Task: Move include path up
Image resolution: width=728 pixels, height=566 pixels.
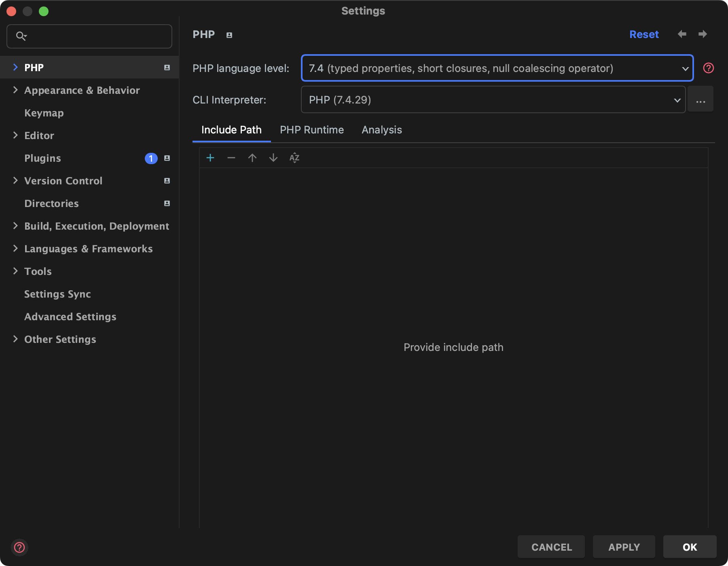Action: (252, 158)
